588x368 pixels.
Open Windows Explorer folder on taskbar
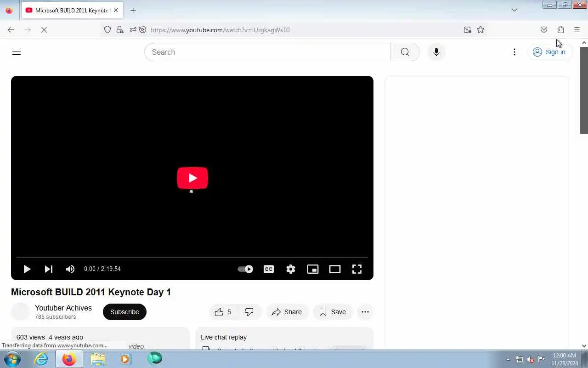point(98,359)
